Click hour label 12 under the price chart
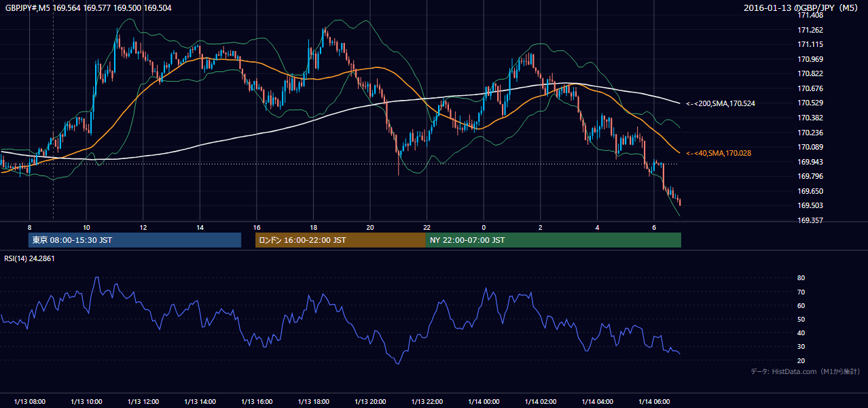This screenshot has height=408, width=868. 143,227
